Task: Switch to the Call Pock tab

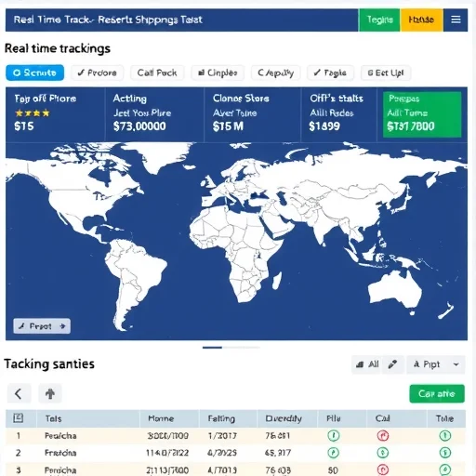Action: pyautogui.click(x=157, y=73)
